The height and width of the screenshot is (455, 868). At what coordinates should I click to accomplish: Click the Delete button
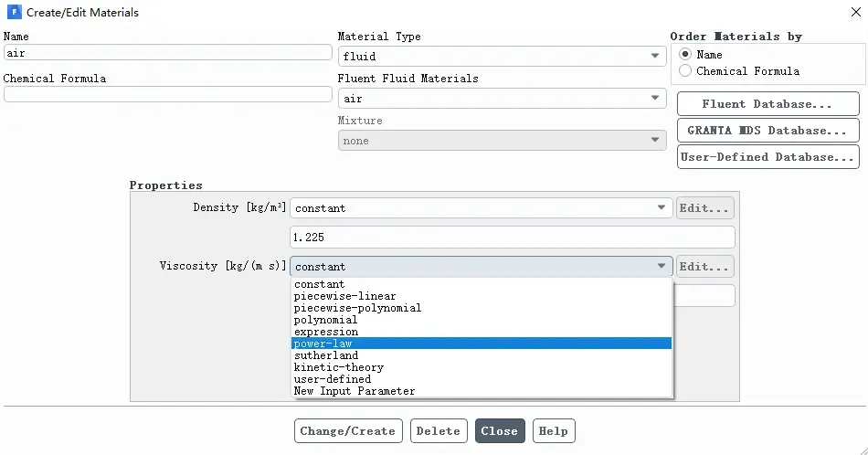pyautogui.click(x=439, y=430)
